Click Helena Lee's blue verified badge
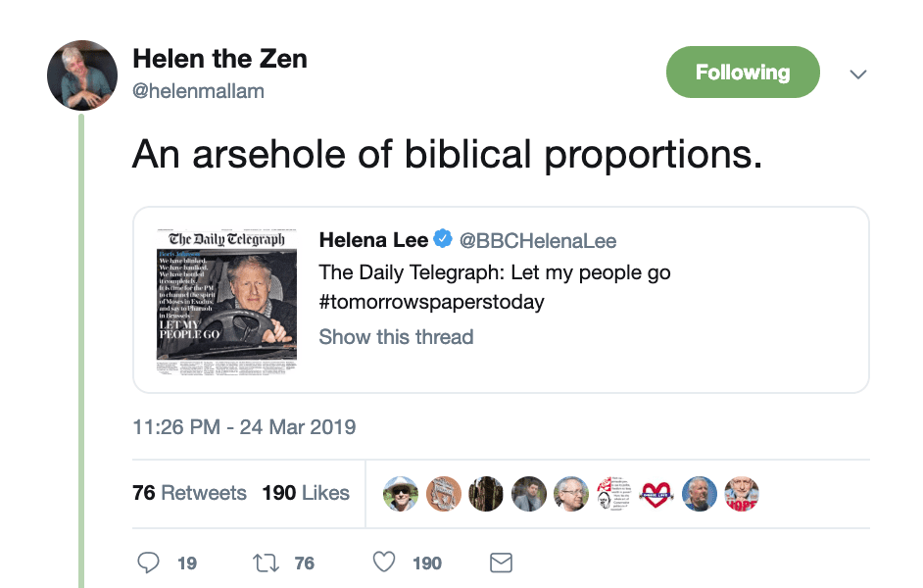Screen dimensions: 923x588 tap(443, 238)
